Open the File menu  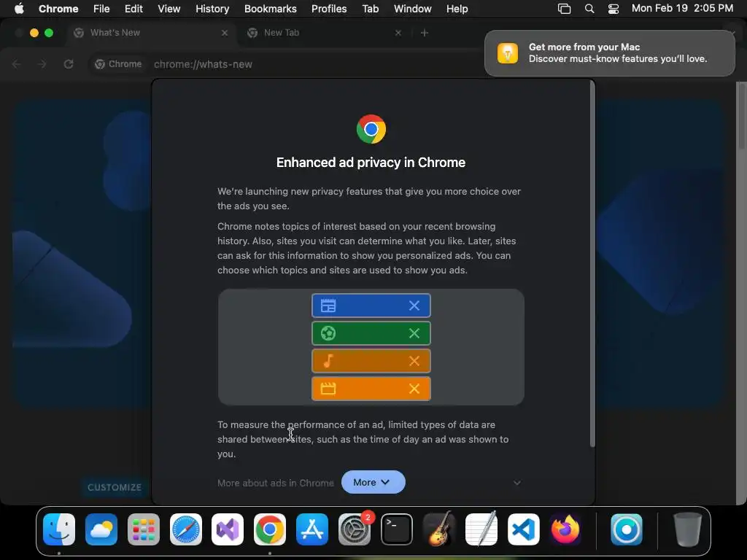pos(101,9)
